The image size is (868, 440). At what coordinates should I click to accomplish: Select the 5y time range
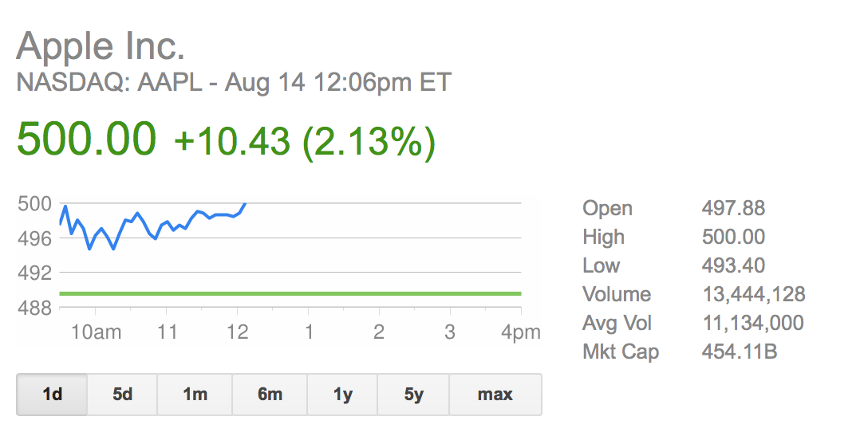413,395
